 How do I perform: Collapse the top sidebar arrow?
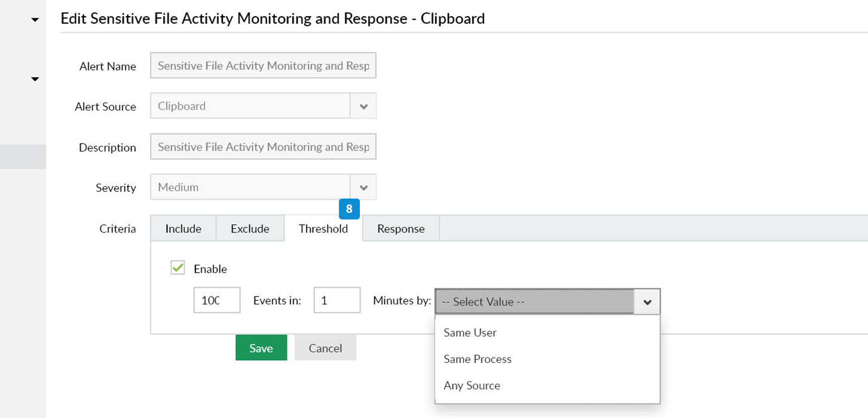click(35, 20)
